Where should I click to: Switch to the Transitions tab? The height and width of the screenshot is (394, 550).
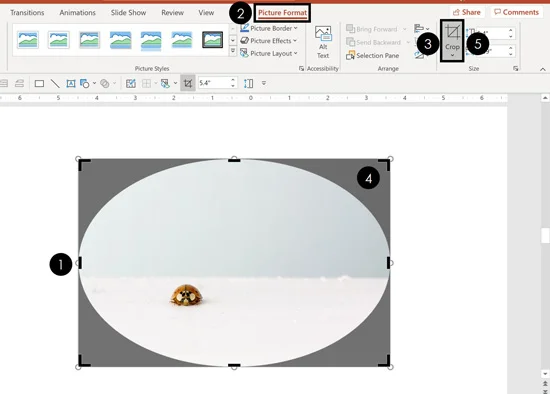27,13
